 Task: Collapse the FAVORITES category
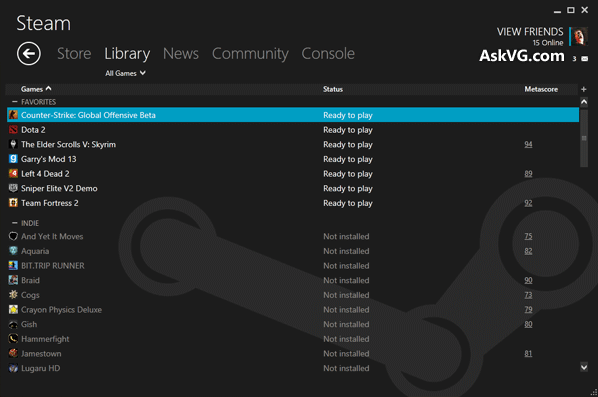(x=15, y=102)
